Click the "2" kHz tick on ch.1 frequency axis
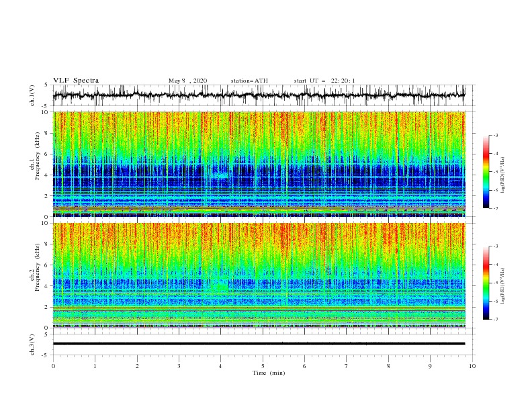The height and width of the screenshot is (411, 532). 46,195
